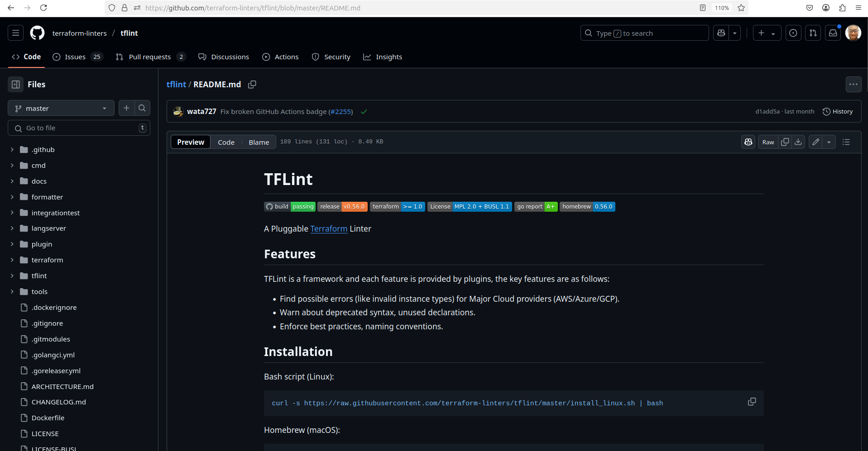Expand the integrationtest folder
This screenshot has width=868, height=451.
(x=12, y=213)
